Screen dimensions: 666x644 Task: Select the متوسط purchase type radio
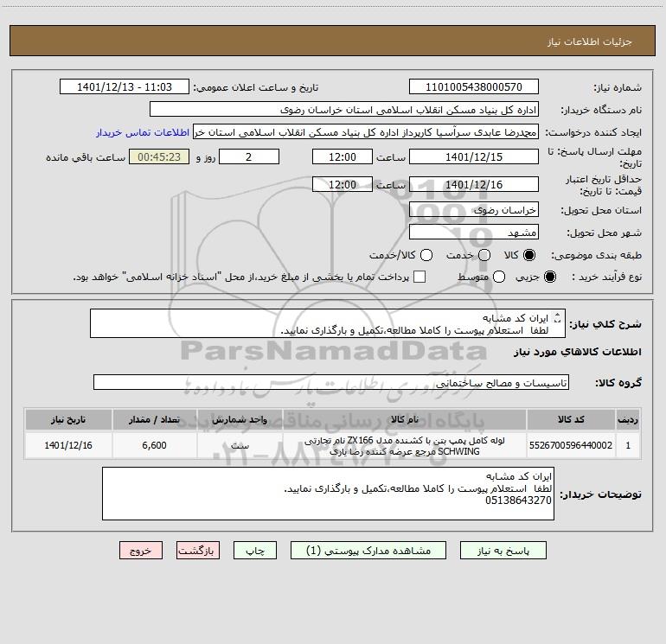click(x=499, y=277)
